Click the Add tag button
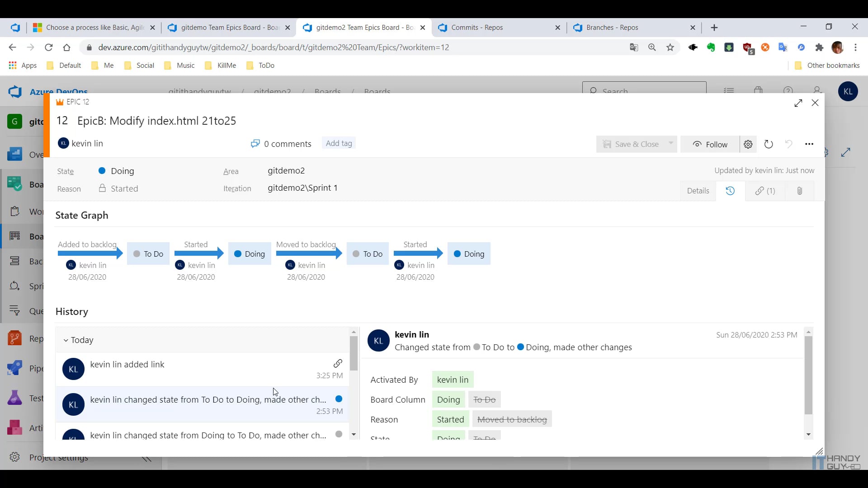868x488 pixels. tap(339, 143)
